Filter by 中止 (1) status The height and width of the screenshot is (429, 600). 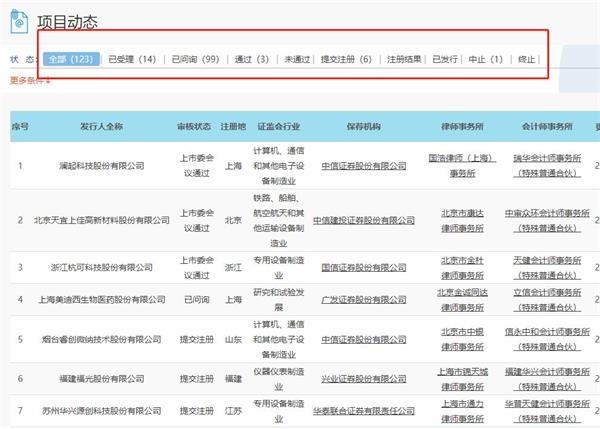486,59
